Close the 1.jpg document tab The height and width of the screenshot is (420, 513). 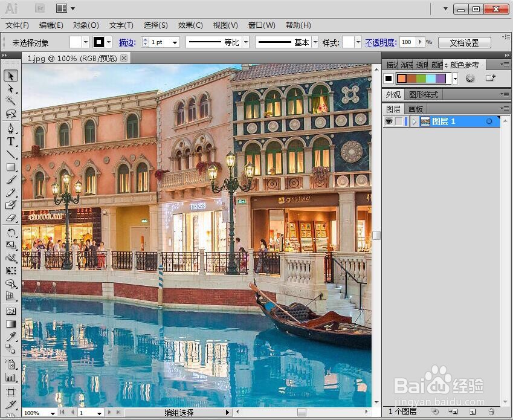pyautogui.click(x=124, y=58)
